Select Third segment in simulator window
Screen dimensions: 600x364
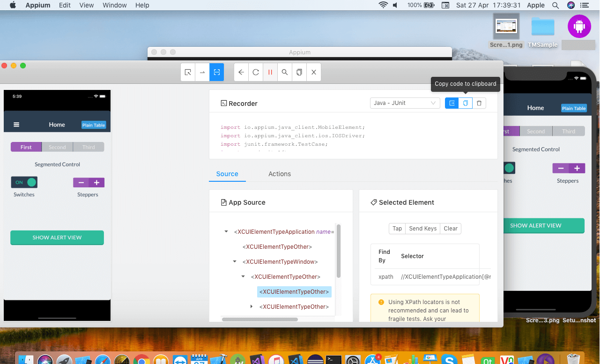pyautogui.click(x=569, y=131)
